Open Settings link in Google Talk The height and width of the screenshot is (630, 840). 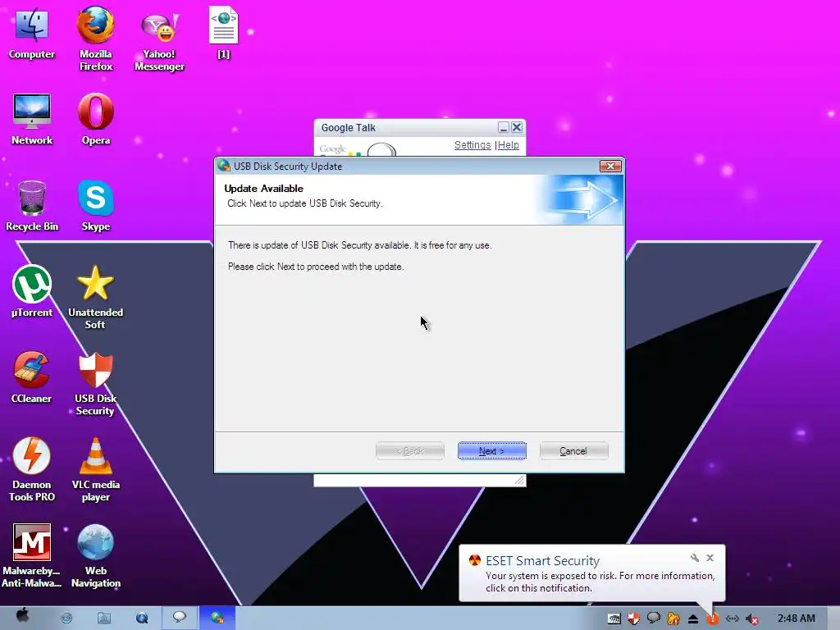click(x=472, y=145)
